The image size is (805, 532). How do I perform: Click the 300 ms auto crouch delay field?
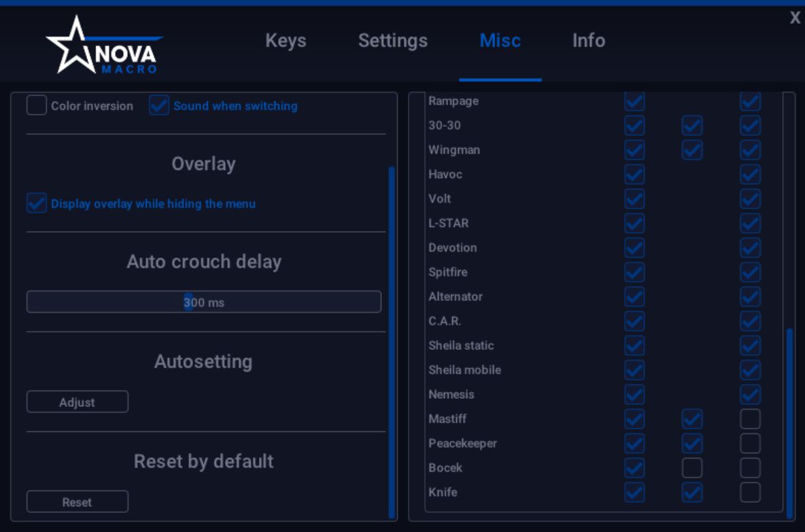pyautogui.click(x=204, y=302)
